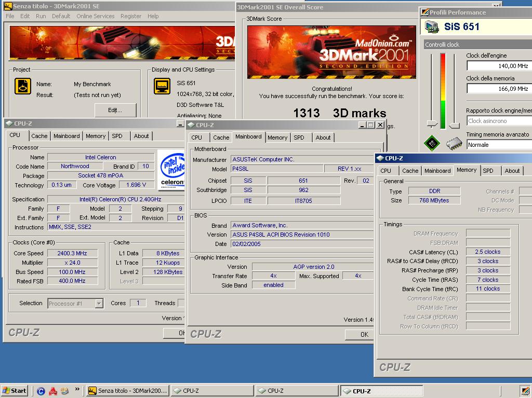Open the Run menu
532x398 pixels.
[41, 16]
